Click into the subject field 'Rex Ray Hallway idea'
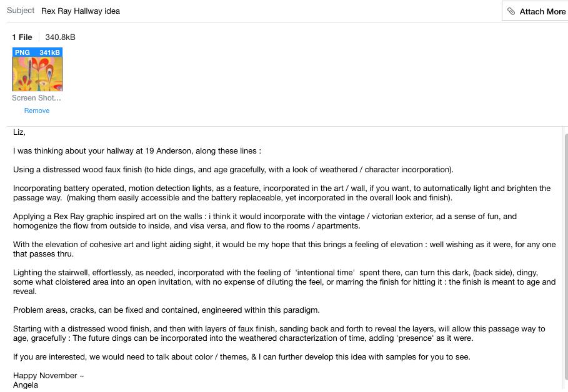 268,11
